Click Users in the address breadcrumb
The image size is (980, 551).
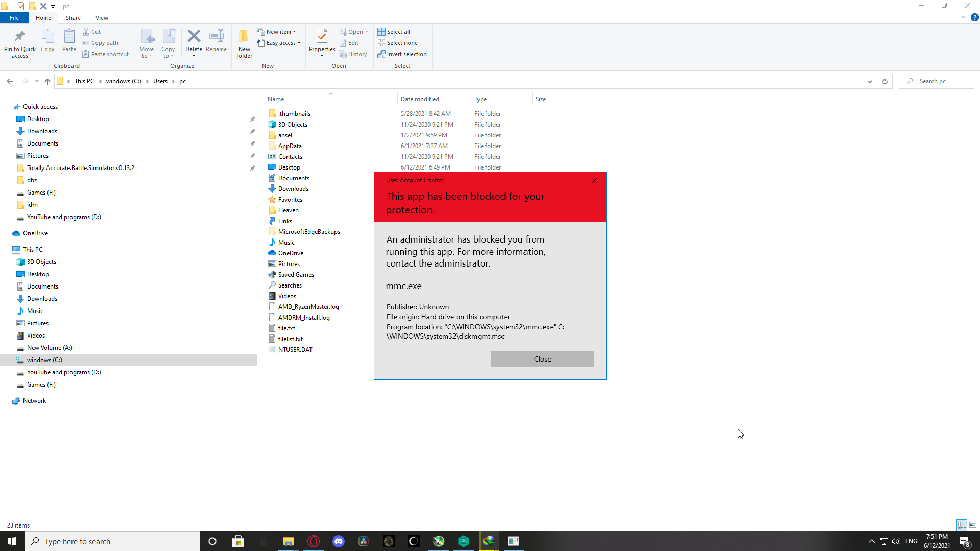pyautogui.click(x=160, y=81)
